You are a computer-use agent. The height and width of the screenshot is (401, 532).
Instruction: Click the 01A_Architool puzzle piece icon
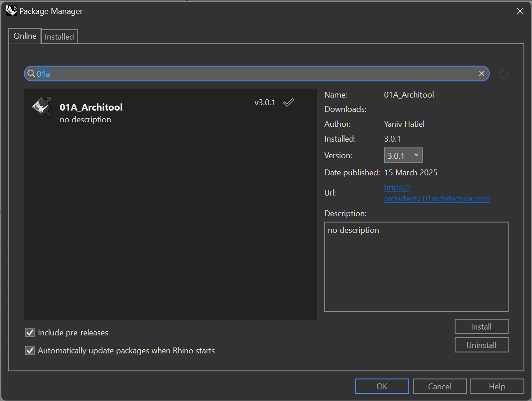point(42,107)
